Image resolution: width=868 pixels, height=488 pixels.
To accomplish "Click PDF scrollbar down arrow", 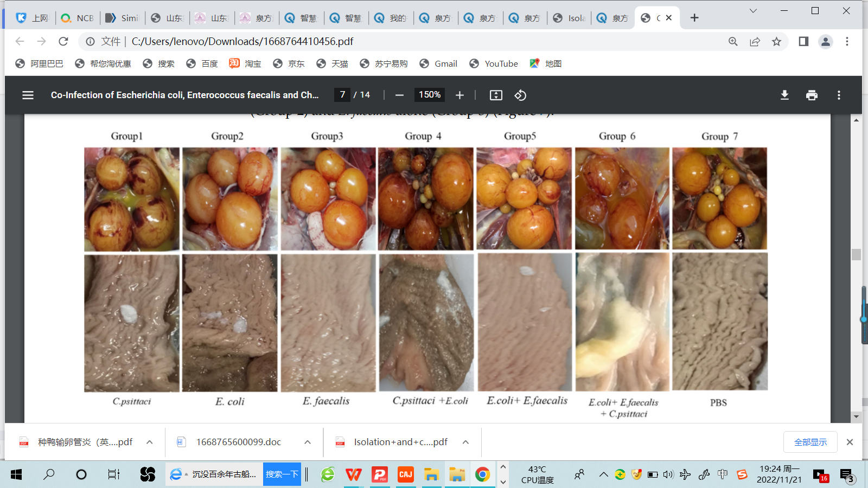I will click(856, 416).
